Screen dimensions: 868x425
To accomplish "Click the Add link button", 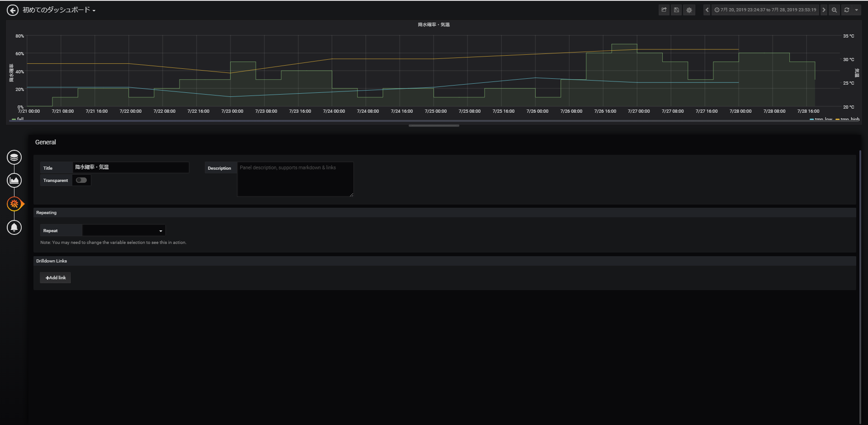I will pyautogui.click(x=56, y=278).
